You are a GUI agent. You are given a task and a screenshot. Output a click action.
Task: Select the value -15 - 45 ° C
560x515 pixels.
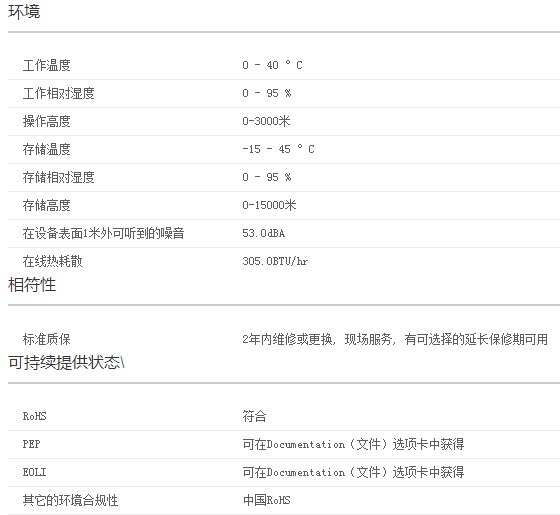click(278, 149)
